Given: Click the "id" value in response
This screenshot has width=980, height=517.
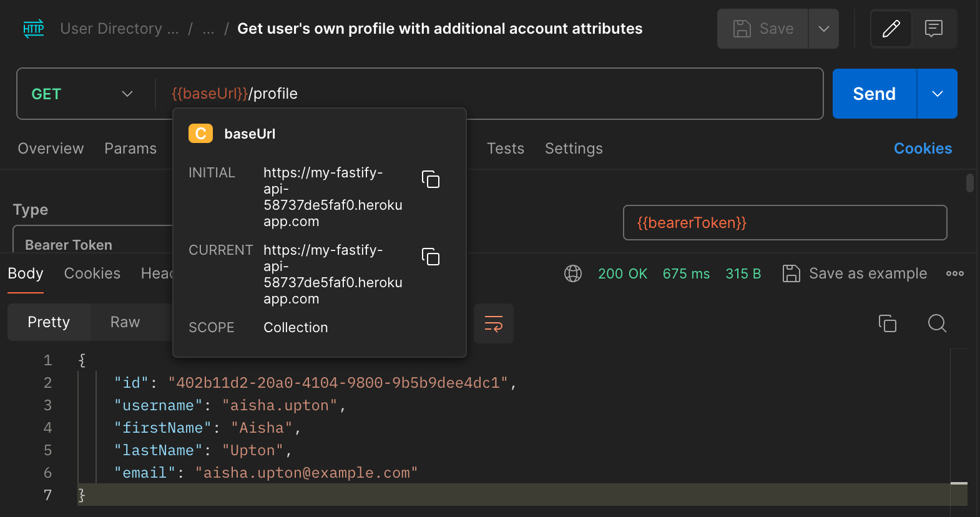Looking at the screenshot, I should (338, 383).
